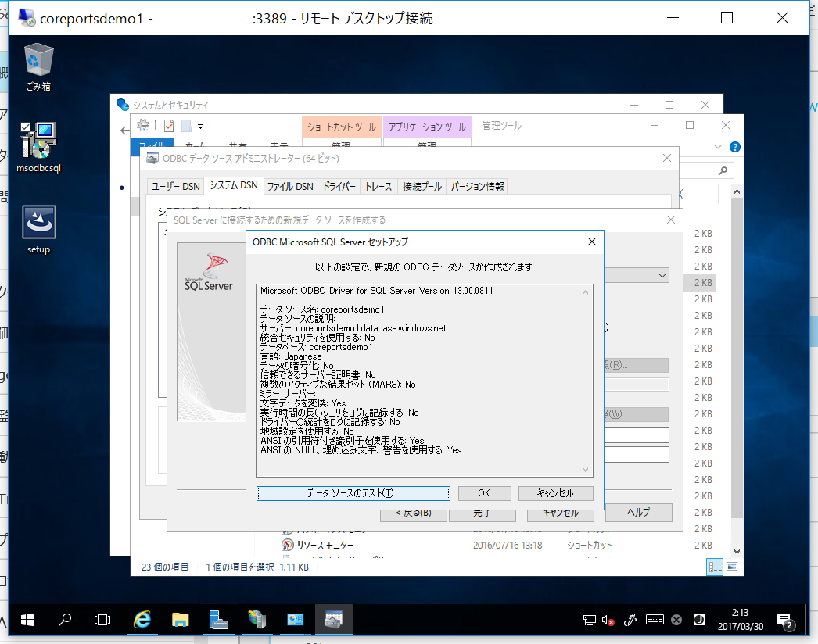
Task: Click the 管理ツール window title text
Action: pyautogui.click(x=501, y=126)
